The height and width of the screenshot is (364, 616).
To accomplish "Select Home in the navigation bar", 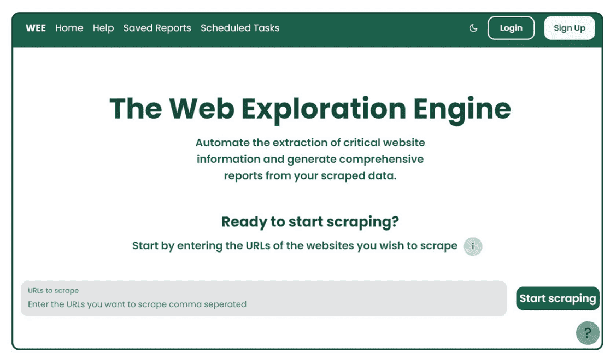I will coord(69,28).
